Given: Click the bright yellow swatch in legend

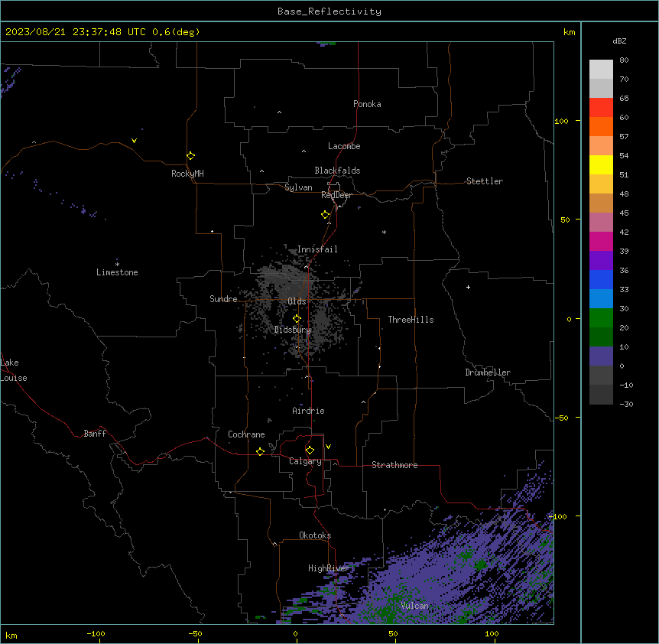Looking at the screenshot, I should click(601, 164).
